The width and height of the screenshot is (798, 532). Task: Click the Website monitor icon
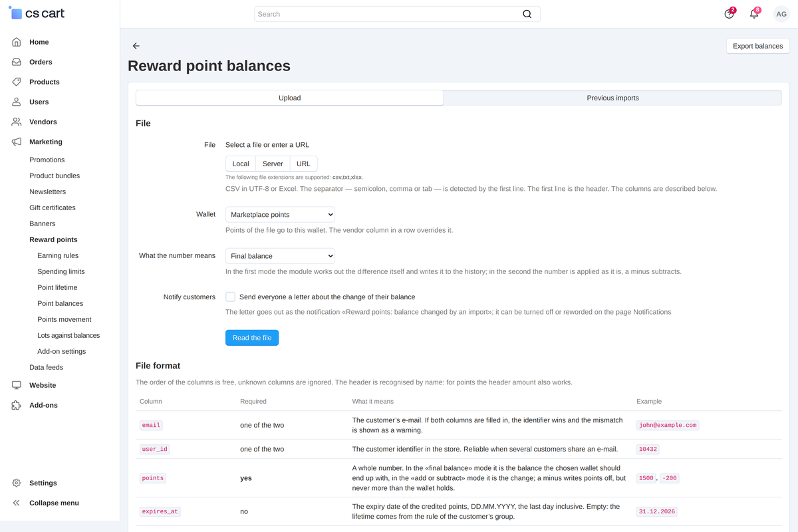[x=17, y=385]
